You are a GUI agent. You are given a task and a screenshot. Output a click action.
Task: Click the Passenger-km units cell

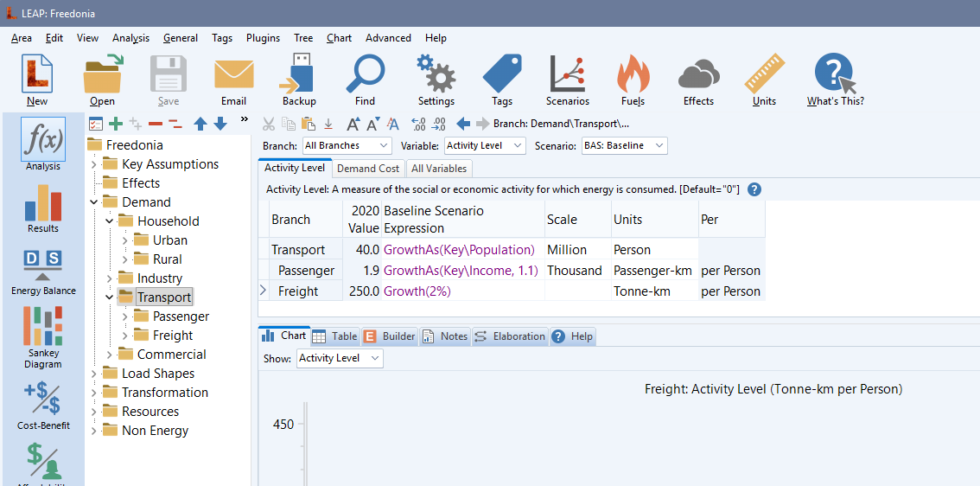655,271
